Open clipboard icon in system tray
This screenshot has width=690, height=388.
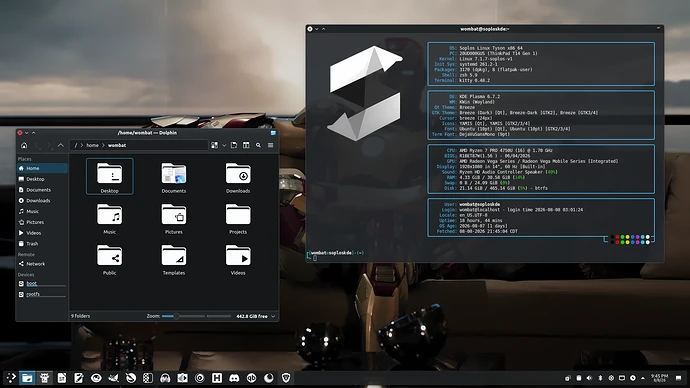tap(579, 378)
